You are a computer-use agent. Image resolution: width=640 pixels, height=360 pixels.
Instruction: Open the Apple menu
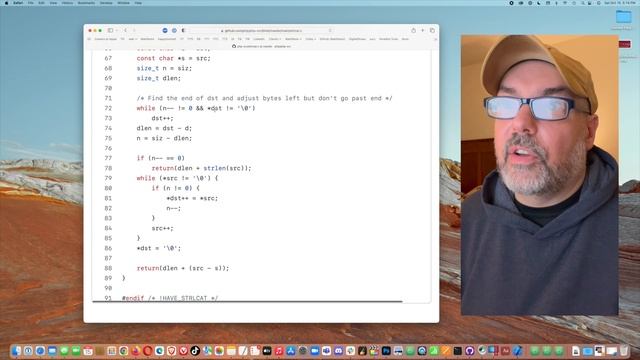click(x=7, y=3)
